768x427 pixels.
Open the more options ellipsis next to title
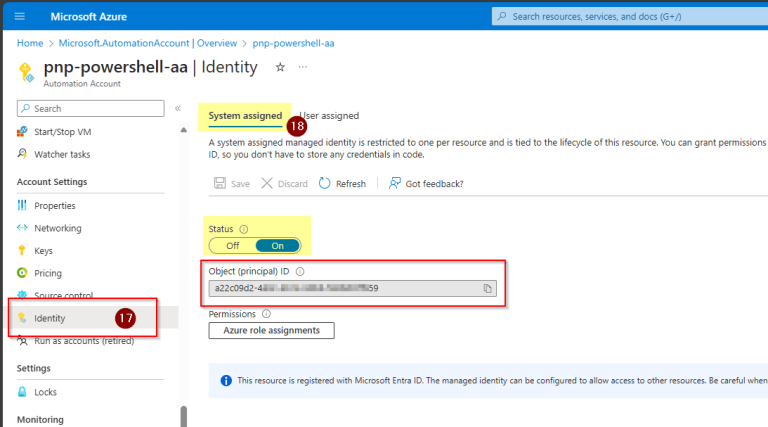(303, 67)
